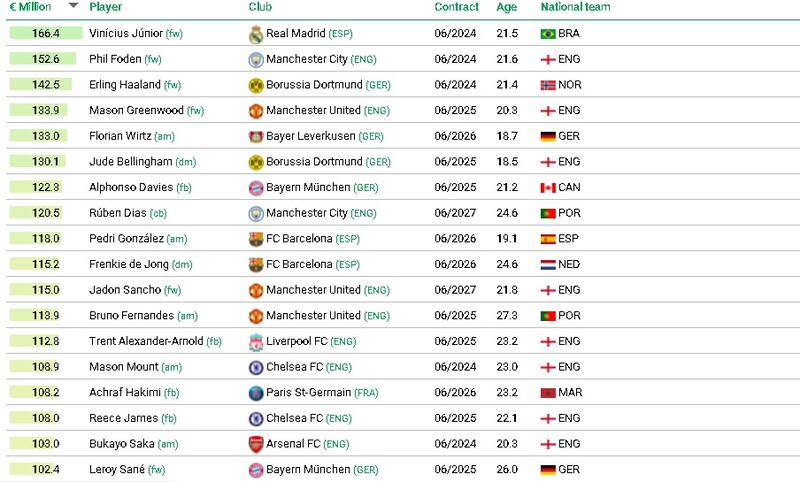Viewport: 800px width, 482px height.
Task: Click the Bayer Leverkusen crest icon
Action: [255, 136]
